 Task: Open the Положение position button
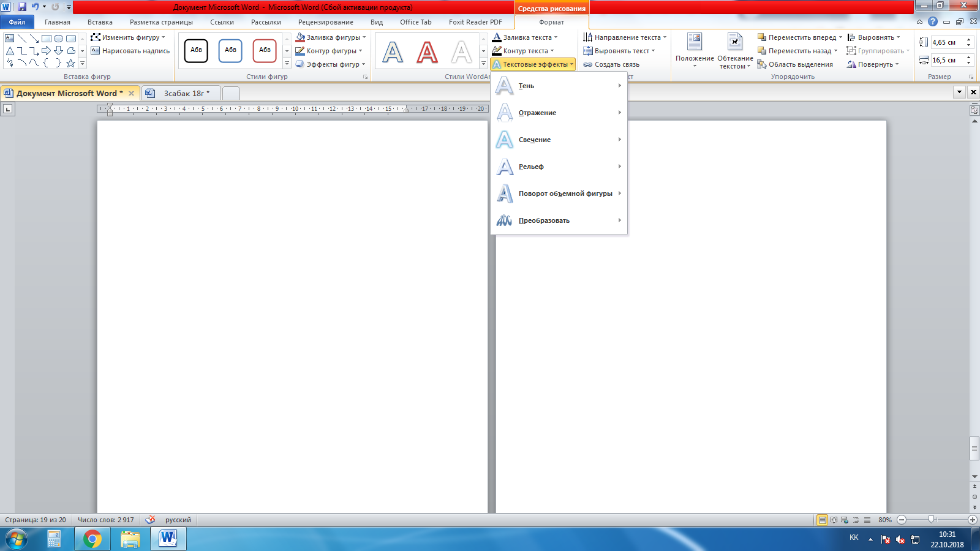695,51
